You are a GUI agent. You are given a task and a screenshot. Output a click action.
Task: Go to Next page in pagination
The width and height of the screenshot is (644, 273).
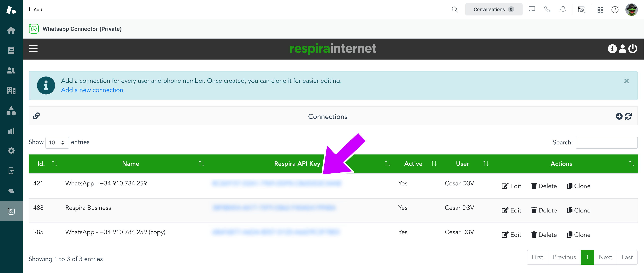(605, 257)
